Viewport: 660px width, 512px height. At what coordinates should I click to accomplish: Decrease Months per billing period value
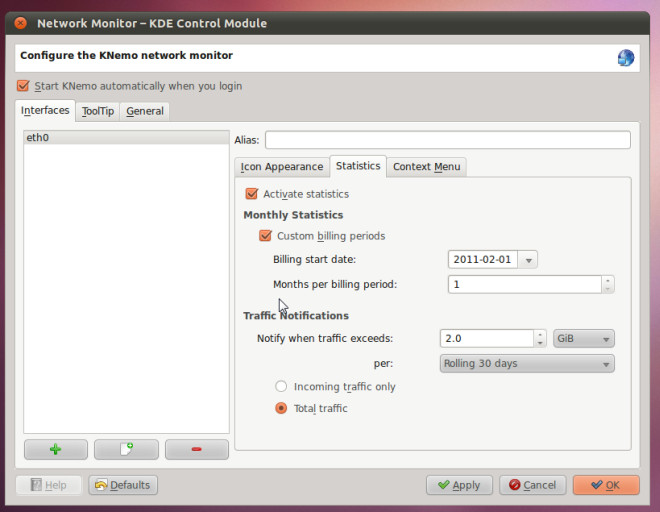[x=607, y=289]
